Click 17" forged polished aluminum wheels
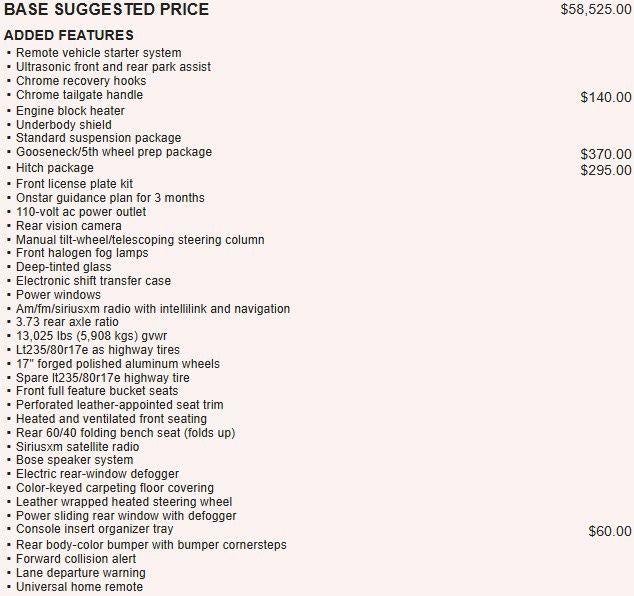 pos(118,364)
